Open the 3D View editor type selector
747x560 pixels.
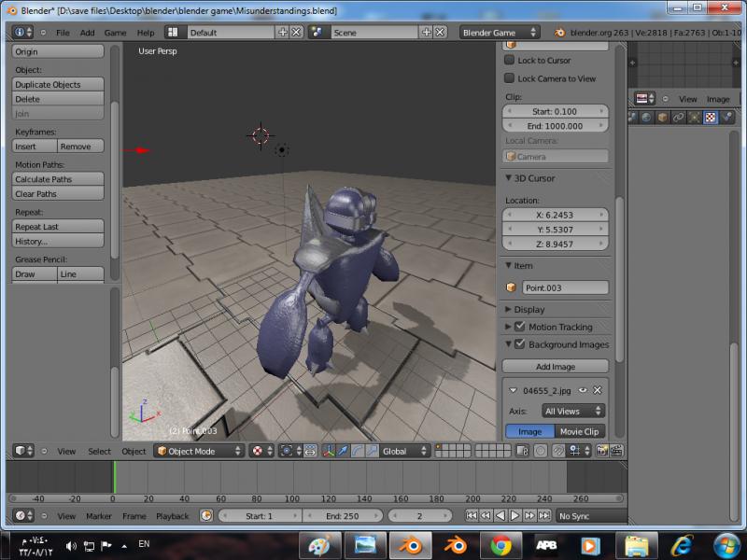click(23, 451)
